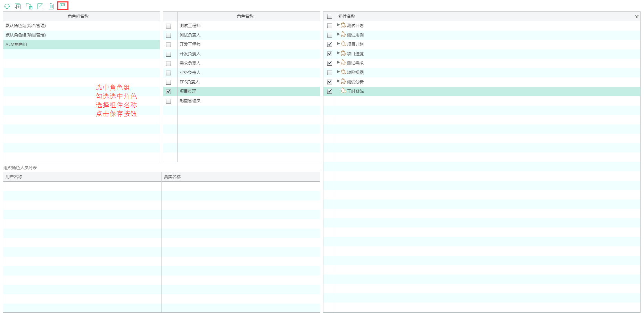Click the edit pencil icon
The image size is (644, 313).
[40, 6]
